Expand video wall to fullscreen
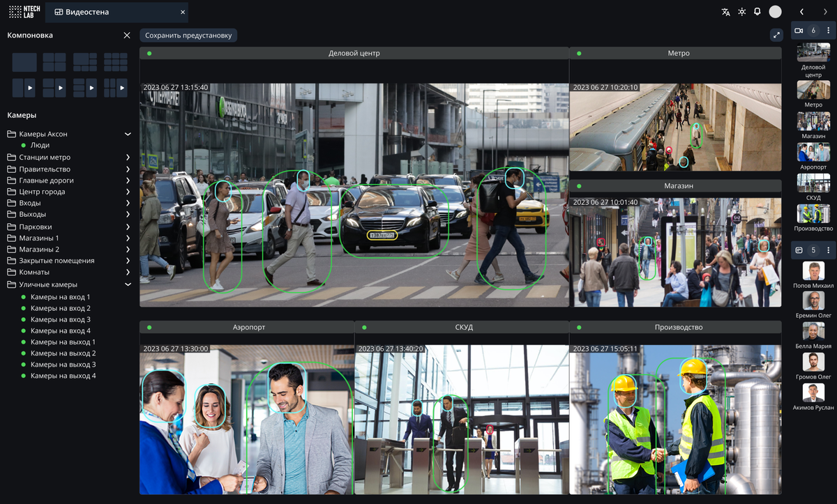Image resolution: width=837 pixels, height=504 pixels. [776, 35]
